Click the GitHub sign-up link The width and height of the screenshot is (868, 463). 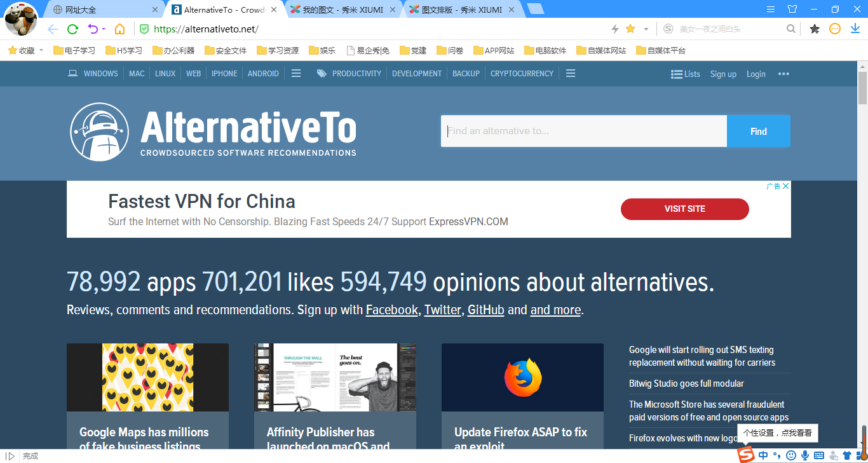[x=486, y=310]
